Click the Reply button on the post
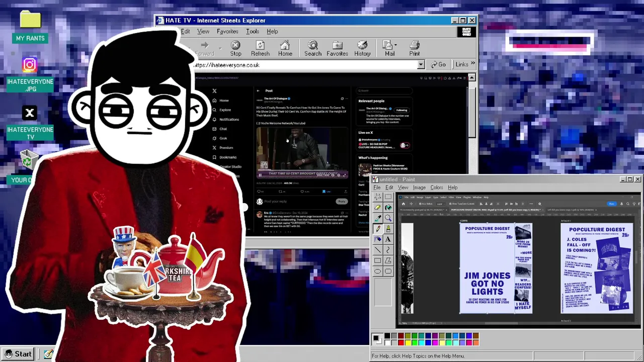The width and height of the screenshot is (644, 362). 342,202
